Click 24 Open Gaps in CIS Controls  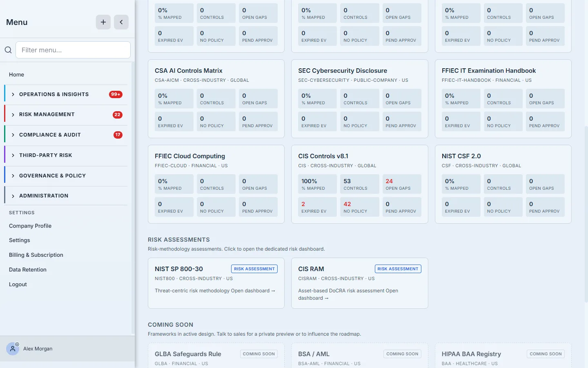402,184
